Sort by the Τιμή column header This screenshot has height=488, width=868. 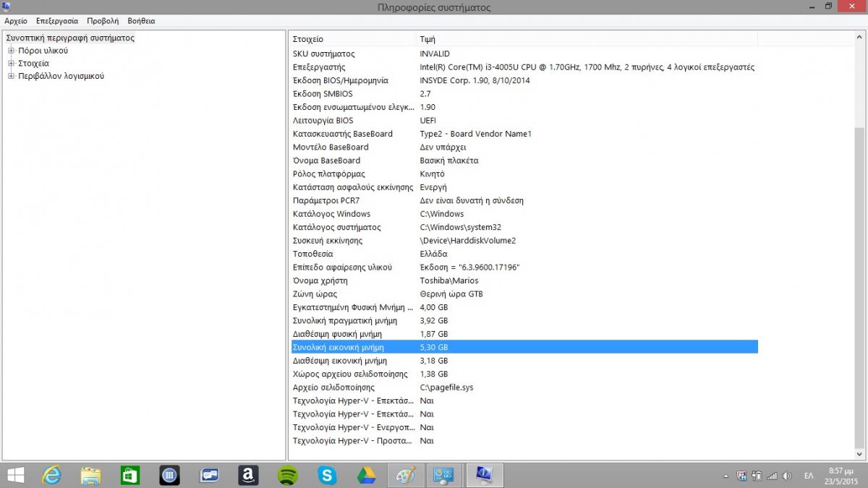point(587,39)
